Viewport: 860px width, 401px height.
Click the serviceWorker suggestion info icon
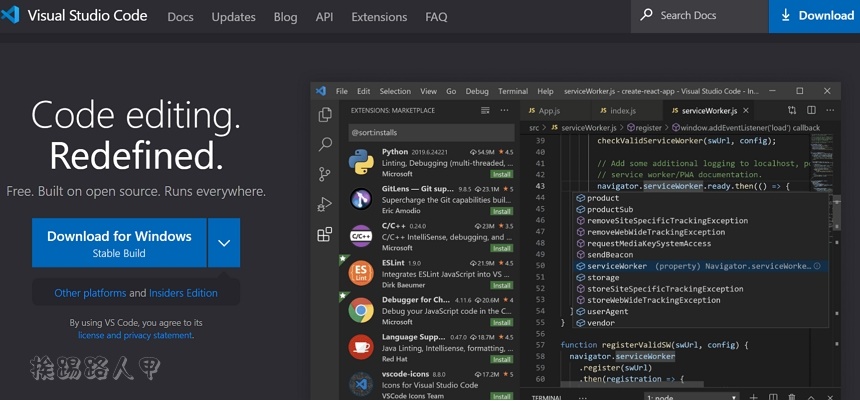coord(817,266)
